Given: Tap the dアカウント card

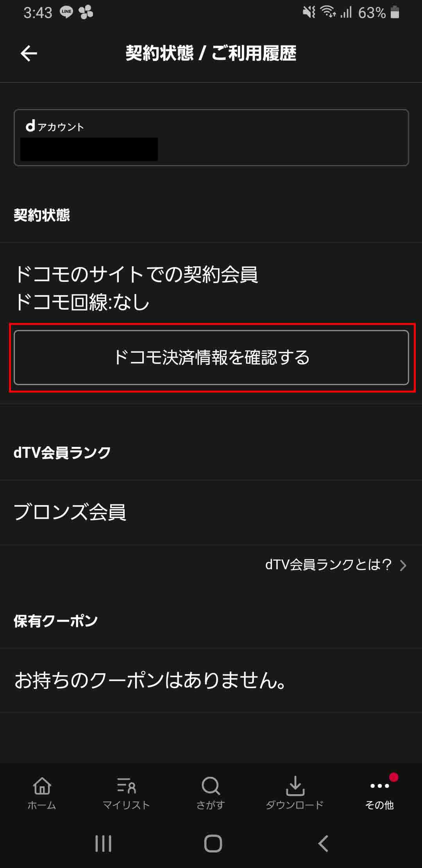Looking at the screenshot, I should point(211,138).
